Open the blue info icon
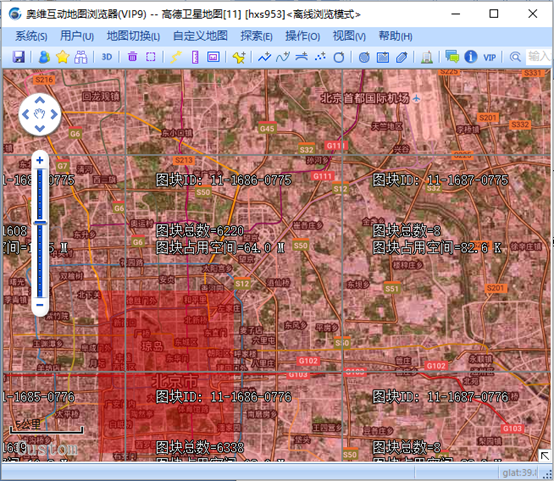 [471, 57]
